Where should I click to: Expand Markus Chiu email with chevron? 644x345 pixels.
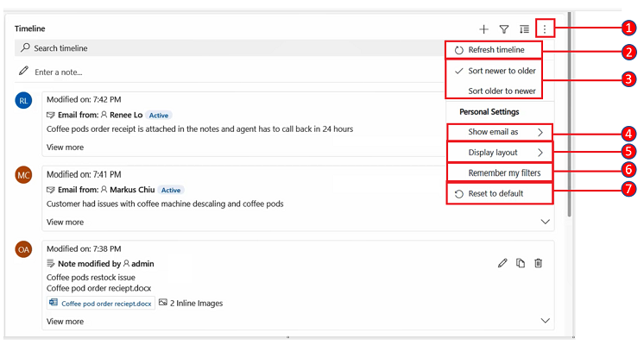coord(545,222)
